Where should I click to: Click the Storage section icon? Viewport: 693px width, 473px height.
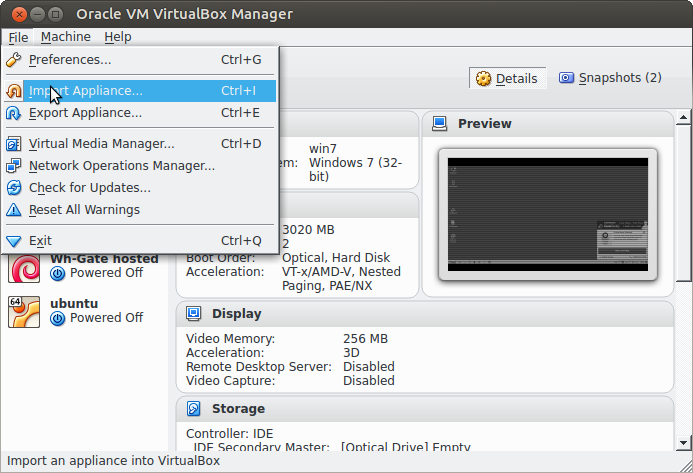tap(194, 408)
